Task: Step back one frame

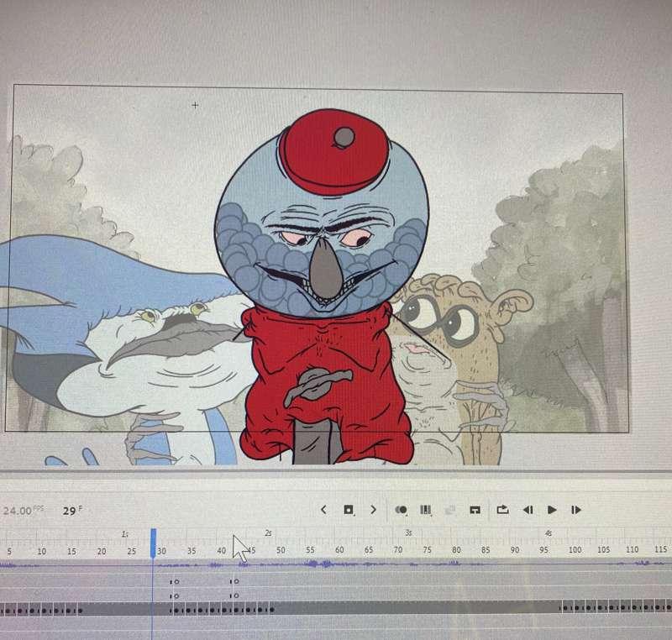Action: click(x=528, y=510)
